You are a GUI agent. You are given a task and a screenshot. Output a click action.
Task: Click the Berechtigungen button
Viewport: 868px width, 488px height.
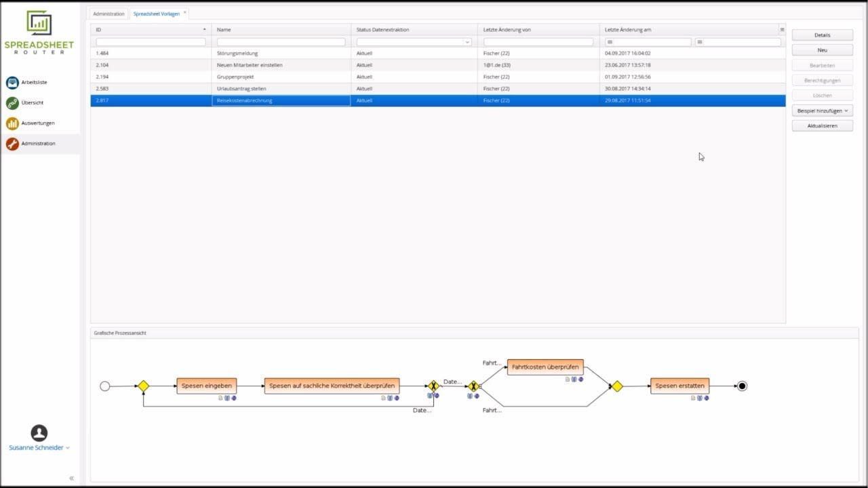823,81
